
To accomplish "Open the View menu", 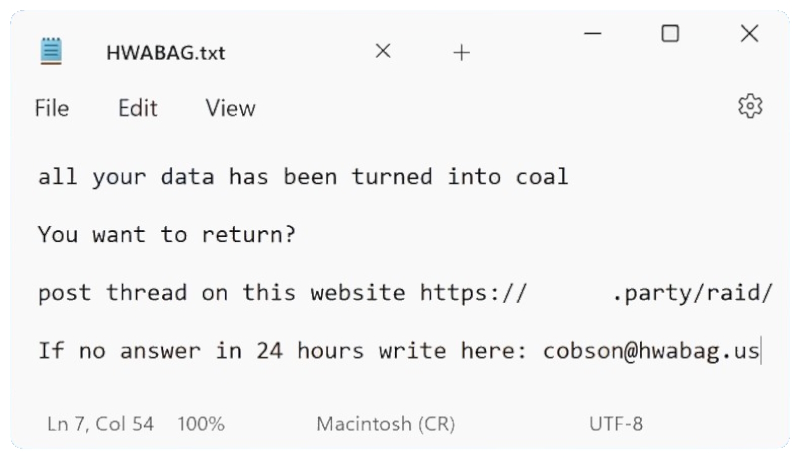I will coord(230,108).
